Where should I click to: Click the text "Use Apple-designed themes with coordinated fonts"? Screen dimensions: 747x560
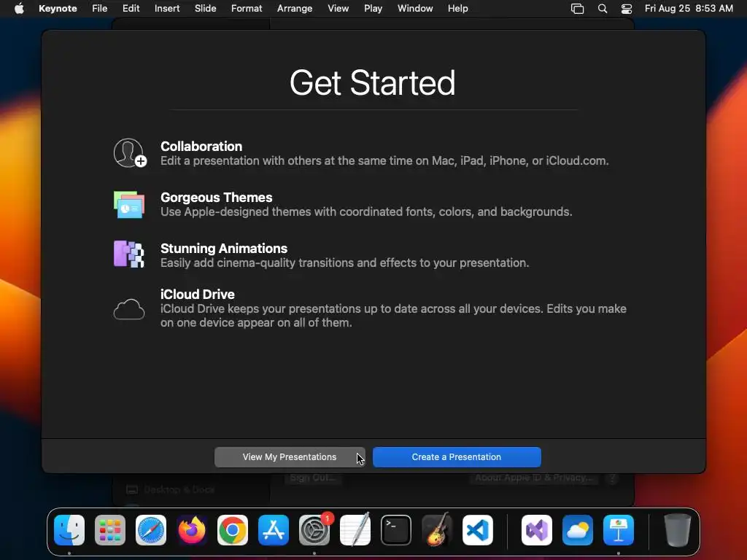[x=298, y=212]
